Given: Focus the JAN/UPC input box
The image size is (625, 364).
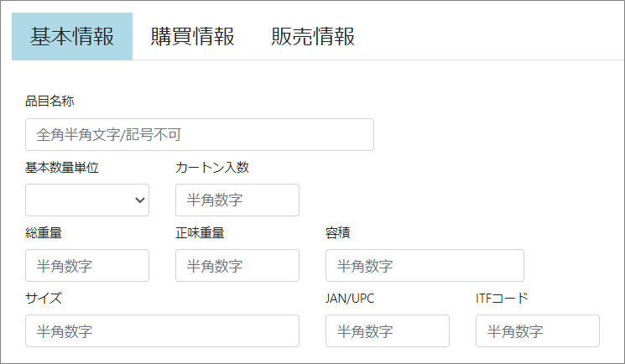Looking at the screenshot, I should click(x=388, y=330).
